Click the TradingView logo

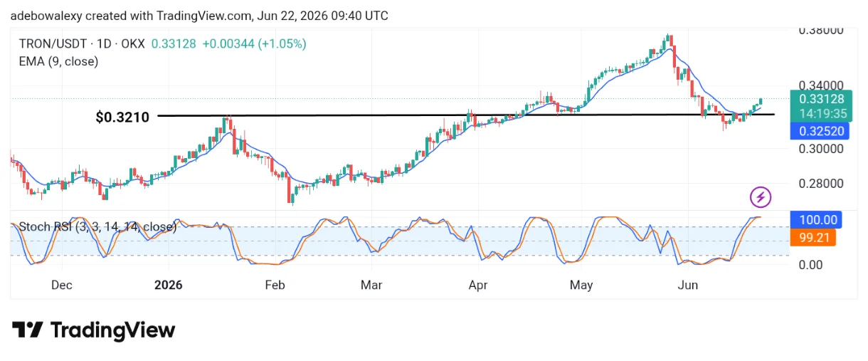coord(93,330)
